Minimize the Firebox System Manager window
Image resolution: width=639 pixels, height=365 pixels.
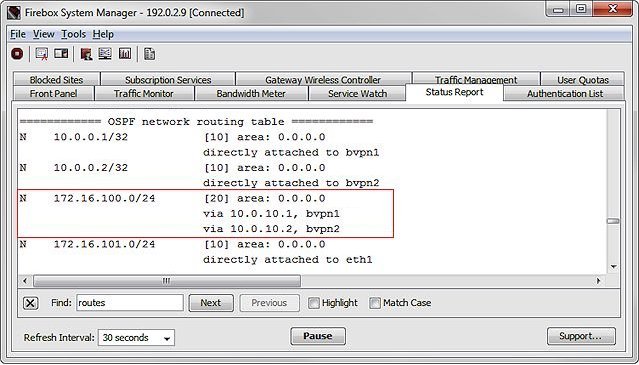[x=558, y=9]
